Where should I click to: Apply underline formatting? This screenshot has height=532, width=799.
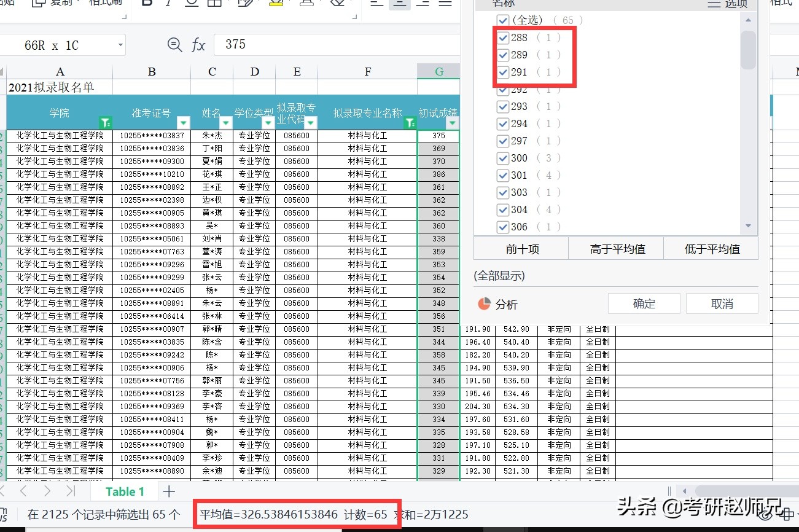[x=191, y=5]
